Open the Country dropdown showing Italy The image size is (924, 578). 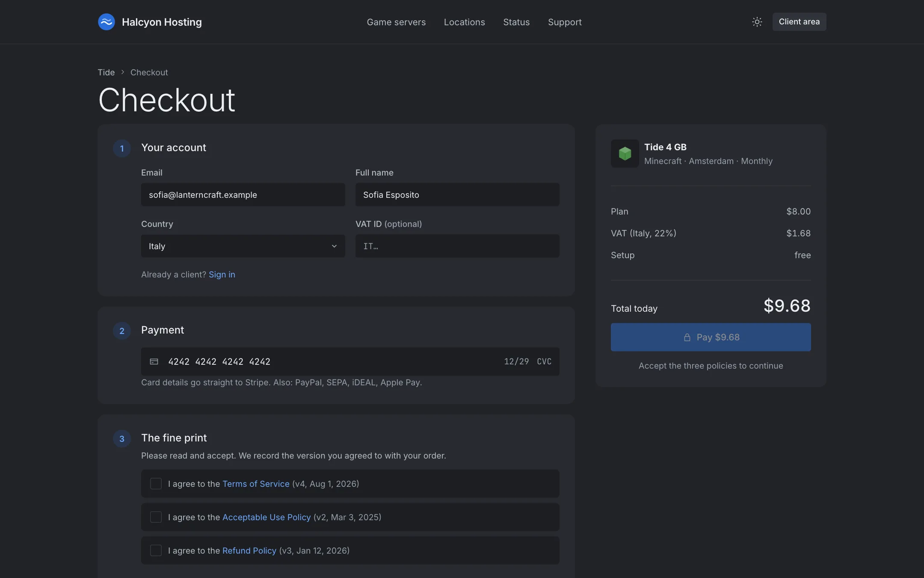(243, 246)
